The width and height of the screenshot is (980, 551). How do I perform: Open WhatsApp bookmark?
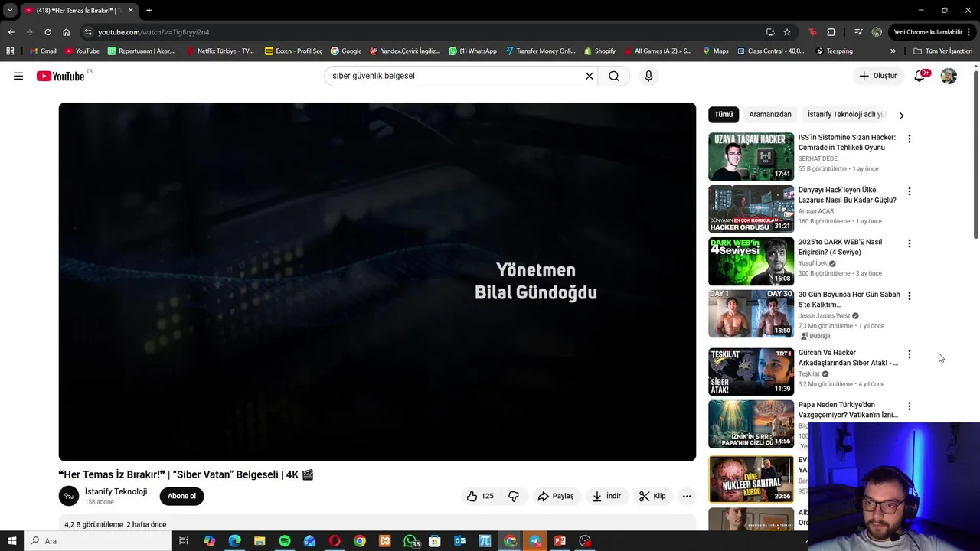(472, 51)
